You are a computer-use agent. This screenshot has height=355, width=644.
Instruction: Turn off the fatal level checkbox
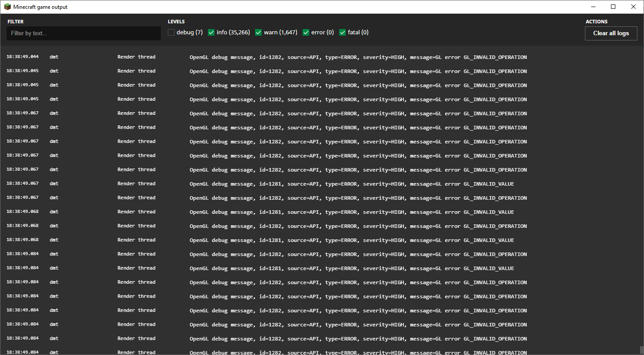(x=342, y=32)
